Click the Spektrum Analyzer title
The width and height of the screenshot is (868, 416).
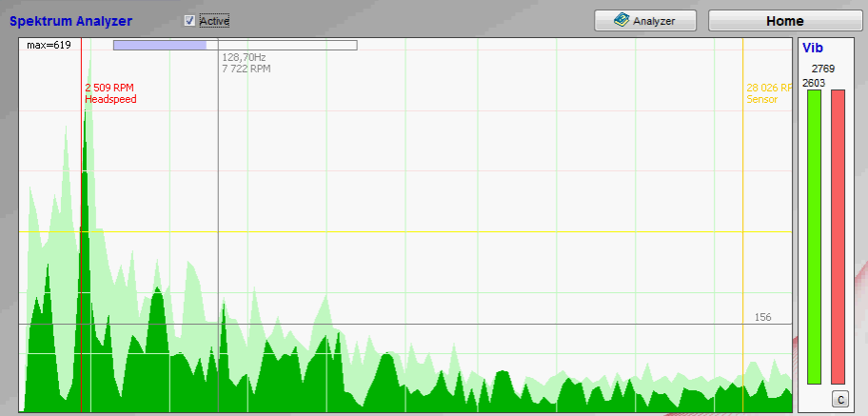coord(71,20)
